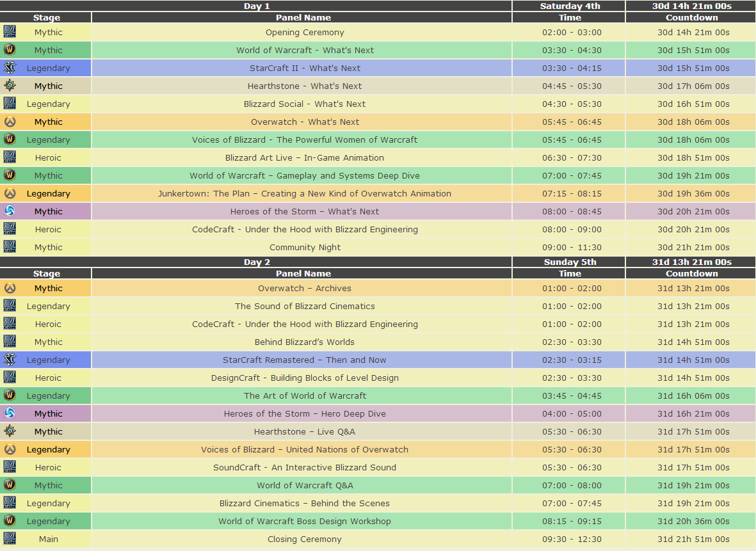Click the BlizzCon icon for DesignCraft panel
Screen dimensions: 756x551
10,378
